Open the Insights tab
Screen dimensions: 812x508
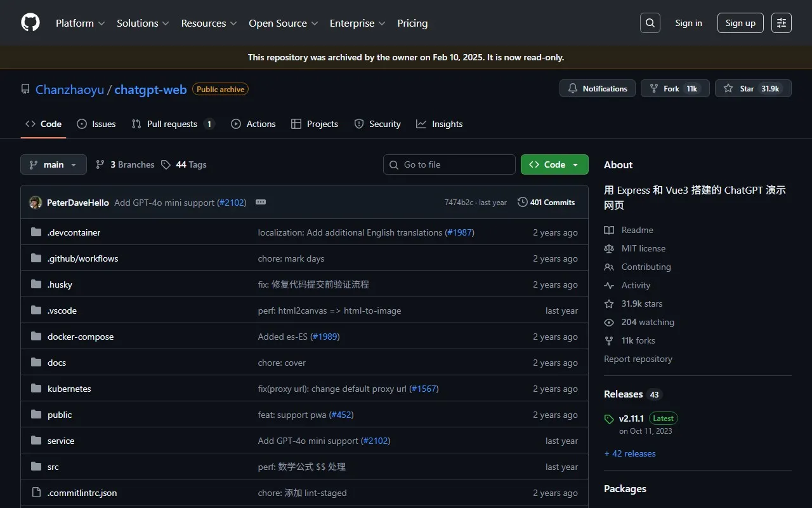pyautogui.click(x=440, y=124)
